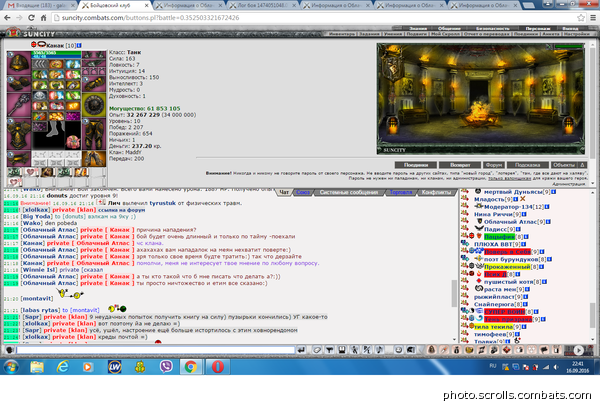Screen dimensions: 600x405
Task: Click the round play arrow button
Action: pos(578,350)
